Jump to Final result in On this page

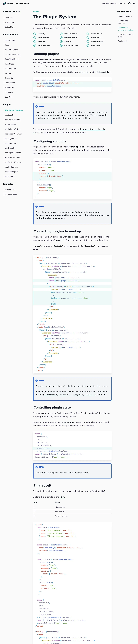[x=123, y=41]
